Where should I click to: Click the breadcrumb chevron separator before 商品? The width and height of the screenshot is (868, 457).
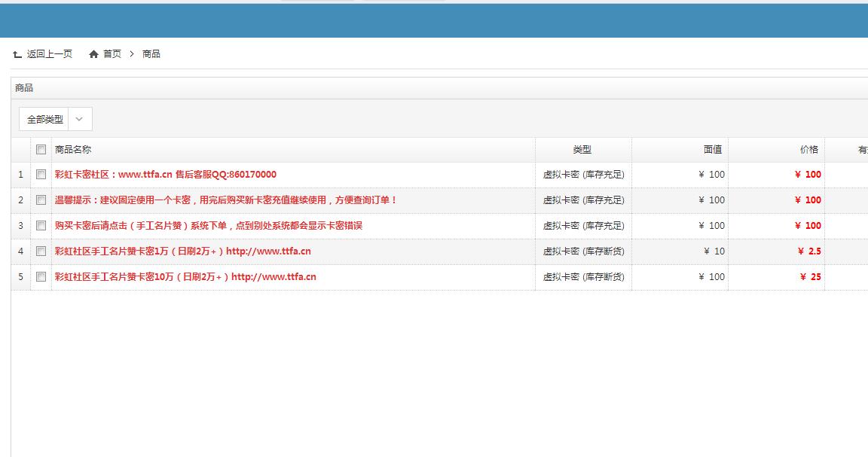pos(132,53)
